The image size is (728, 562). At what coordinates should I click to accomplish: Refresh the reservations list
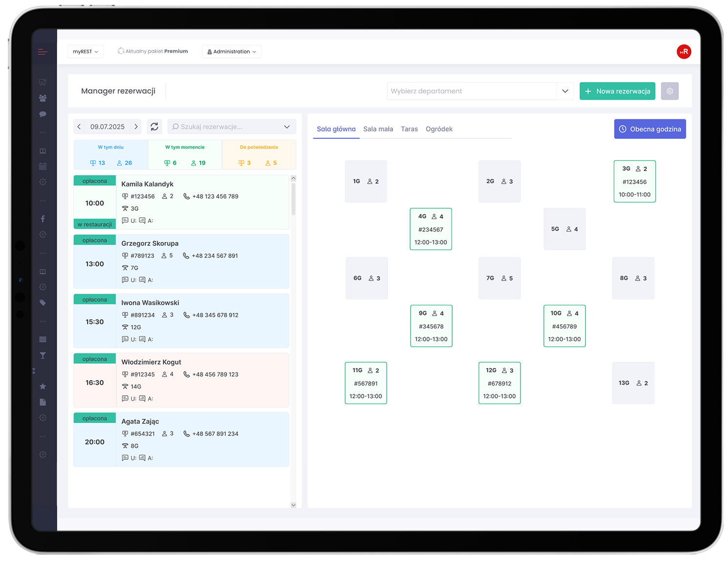(x=154, y=127)
